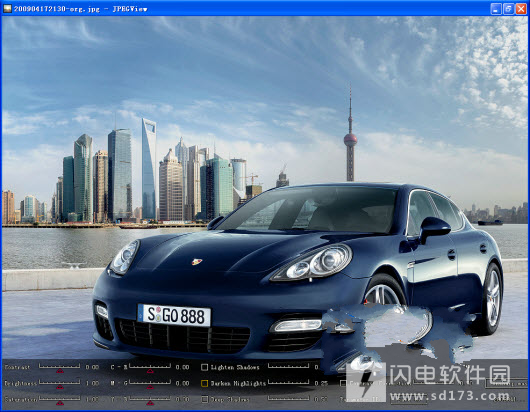Image resolution: width=530 pixels, height=412 pixels.
Task: Adjust the Brightness slider
Action: [59, 384]
